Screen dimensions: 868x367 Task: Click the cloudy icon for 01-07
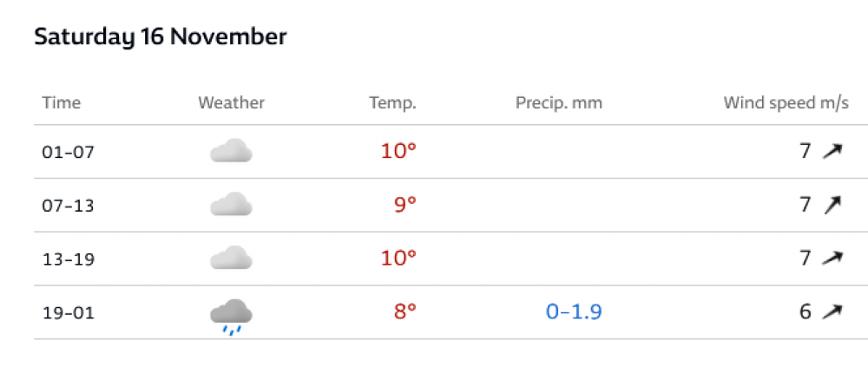pos(232,151)
